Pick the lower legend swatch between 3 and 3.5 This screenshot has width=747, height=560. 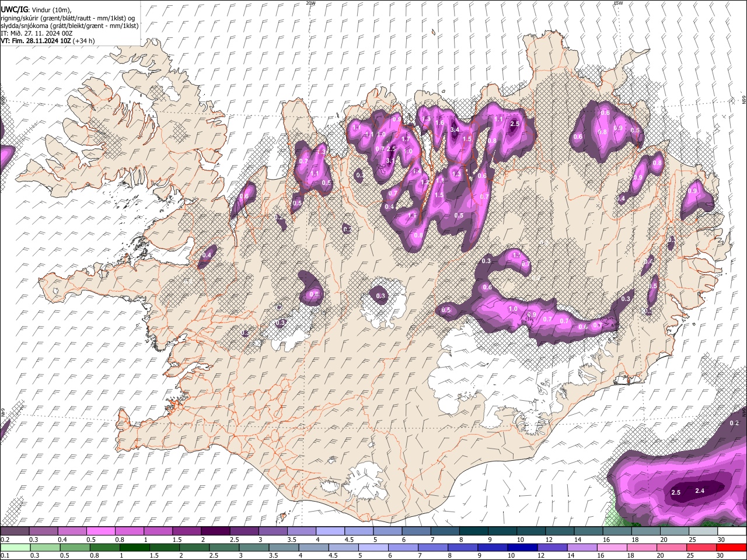(x=254, y=547)
